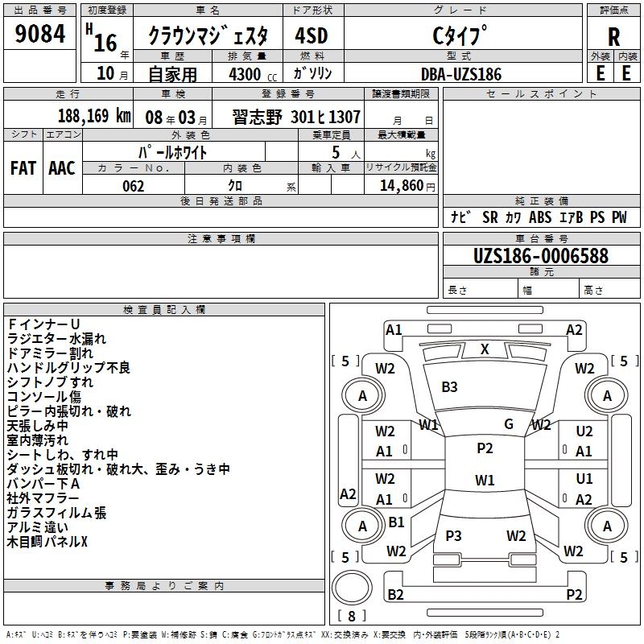
Task: Click registration number 習志野 301ヒ1307
Action: (x=296, y=117)
